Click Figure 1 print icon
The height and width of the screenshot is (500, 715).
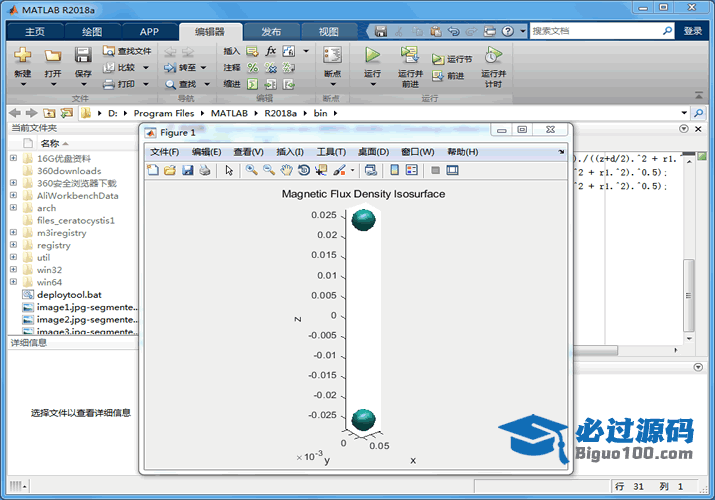205,170
